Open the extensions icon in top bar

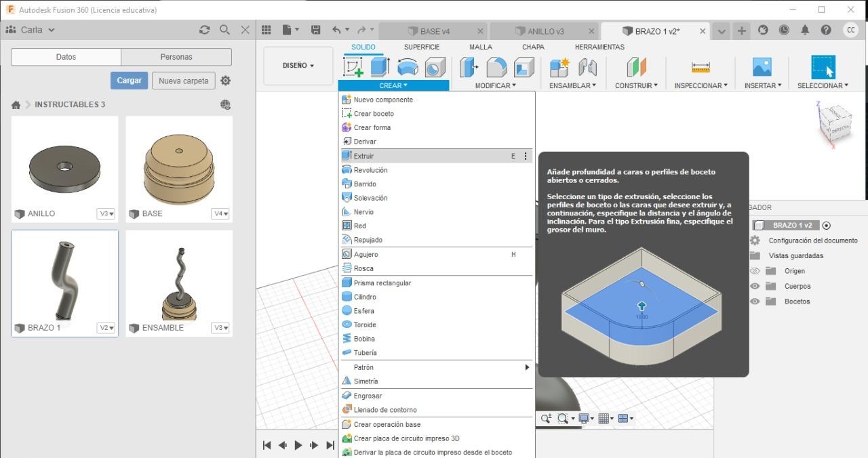click(x=763, y=30)
